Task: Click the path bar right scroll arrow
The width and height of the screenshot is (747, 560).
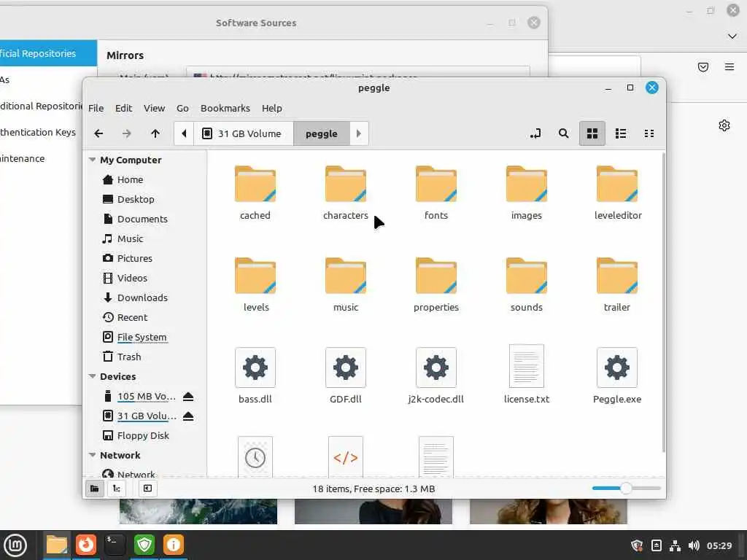Action: coord(359,134)
